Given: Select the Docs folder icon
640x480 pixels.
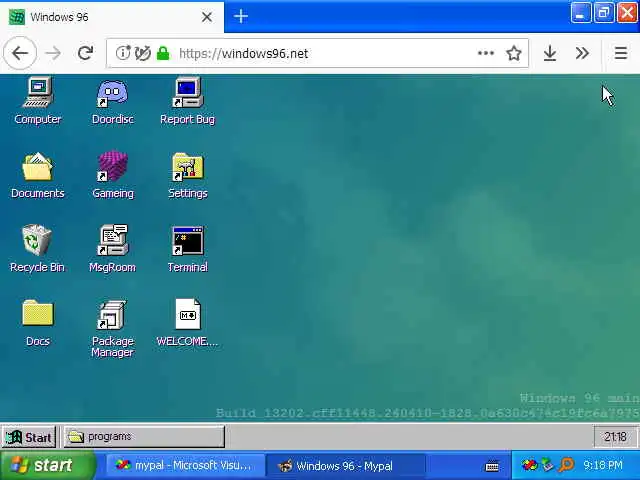Looking at the screenshot, I should tap(38, 322).
